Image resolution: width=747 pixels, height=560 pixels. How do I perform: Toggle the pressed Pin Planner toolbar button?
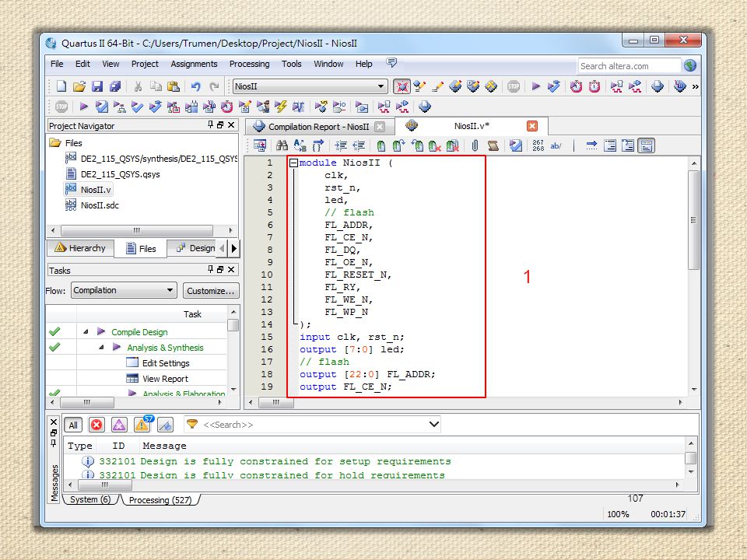tap(402, 86)
